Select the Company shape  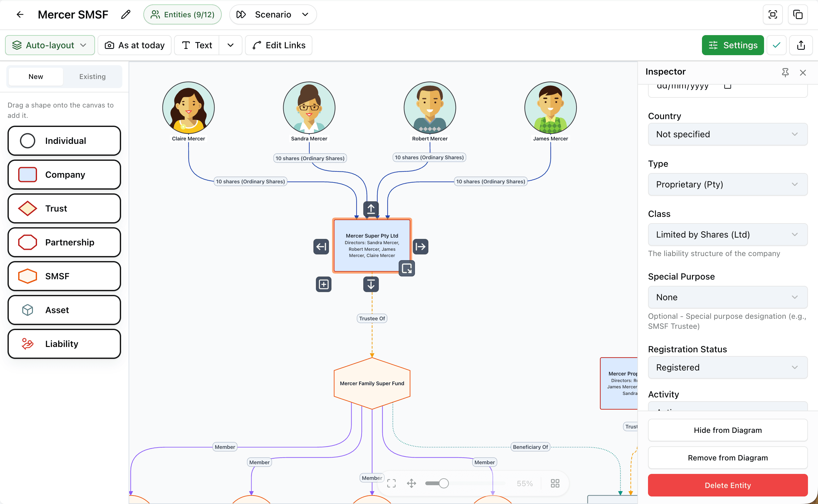pyautogui.click(x=64, y=175)
